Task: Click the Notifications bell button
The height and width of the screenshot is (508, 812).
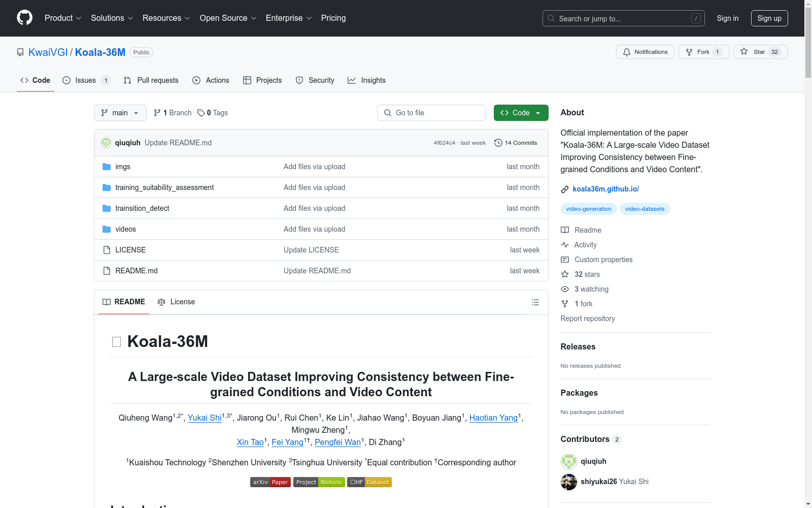Action: pyautogui.click(x=645, y=52)
